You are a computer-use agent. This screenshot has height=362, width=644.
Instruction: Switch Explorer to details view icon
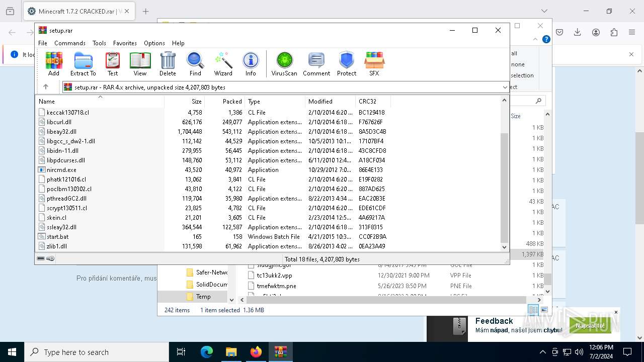point(533,310)
